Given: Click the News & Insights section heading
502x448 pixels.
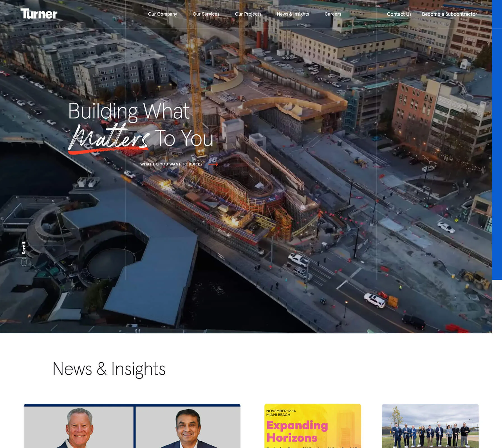Looking at the screenshot, I should pyautogui.click(x=109, y=369).
